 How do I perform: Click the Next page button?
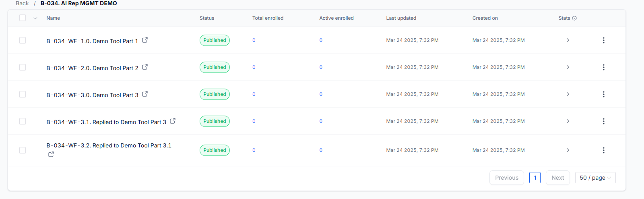[x=558, y=178]
